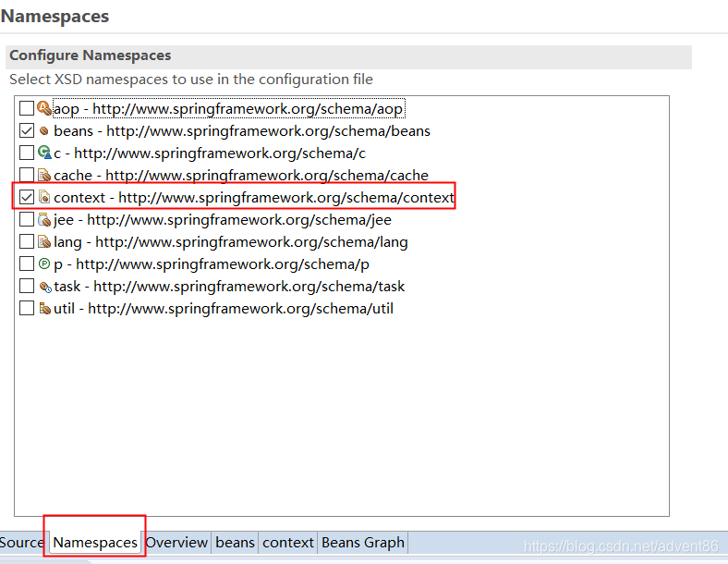The height and width of the screenshot is (564, 728).
Task: Select the Namespaces tab
Action: click(95, 543)
